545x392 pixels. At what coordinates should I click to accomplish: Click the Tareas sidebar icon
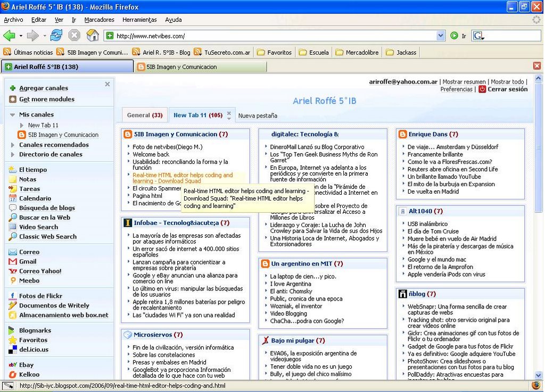click(x=13, y=188)
